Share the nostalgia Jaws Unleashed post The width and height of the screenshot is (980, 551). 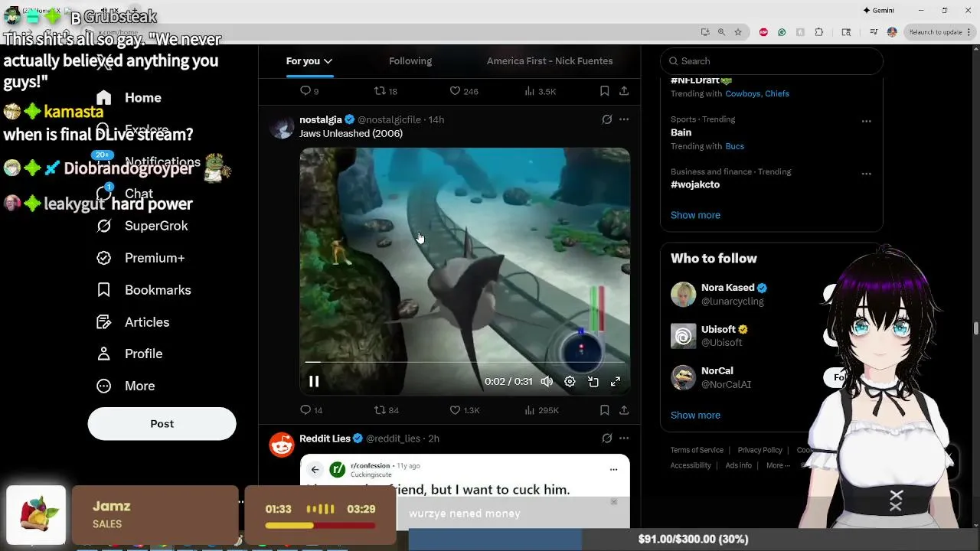click(624, 410)
